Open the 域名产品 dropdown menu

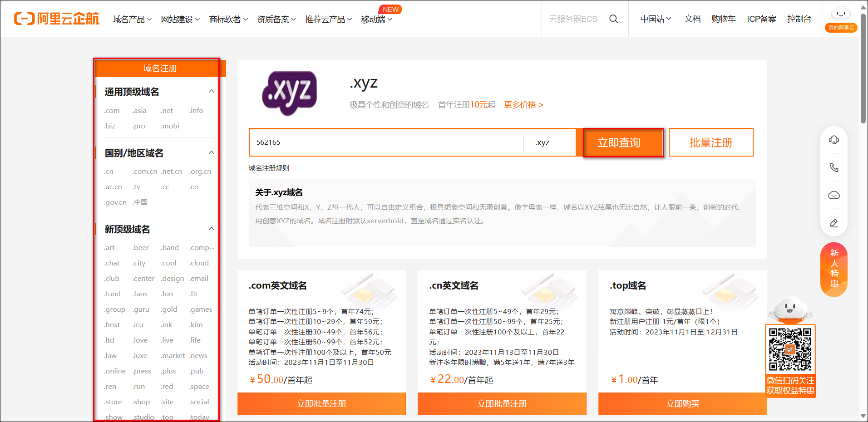132,20
